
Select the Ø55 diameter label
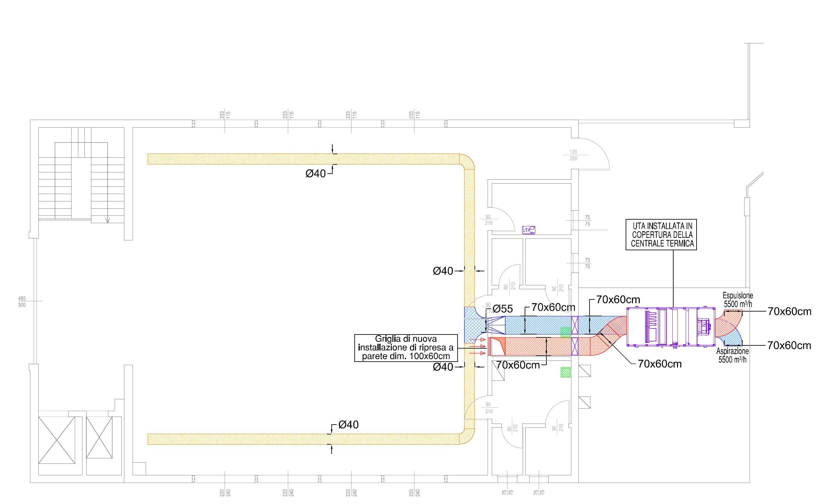pyautogui.click(x=503, y=309)
